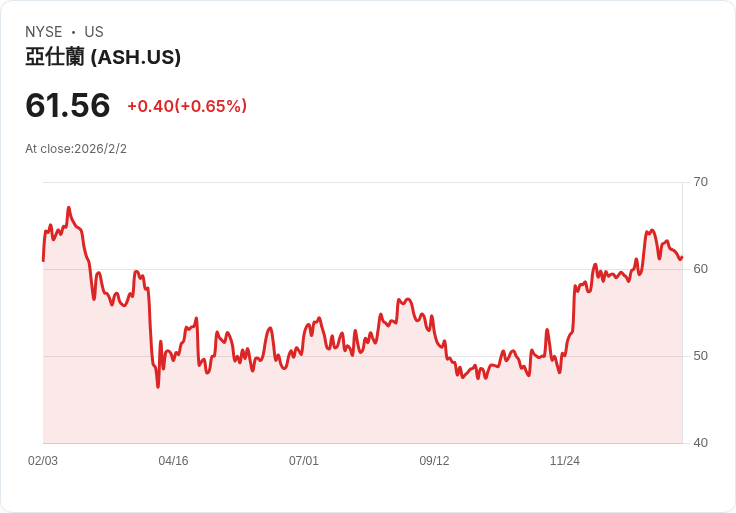
Task: Select the 09/12 date marker
Action: 434,461
